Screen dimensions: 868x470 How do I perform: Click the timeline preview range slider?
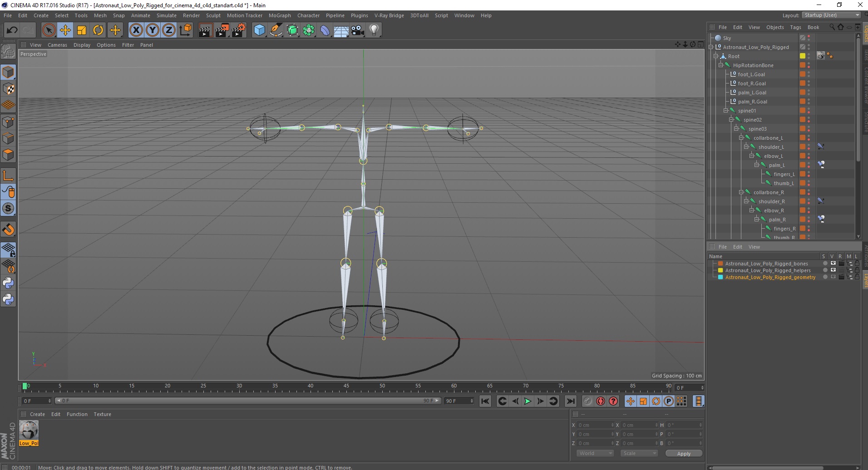click(x=248, y=401)
